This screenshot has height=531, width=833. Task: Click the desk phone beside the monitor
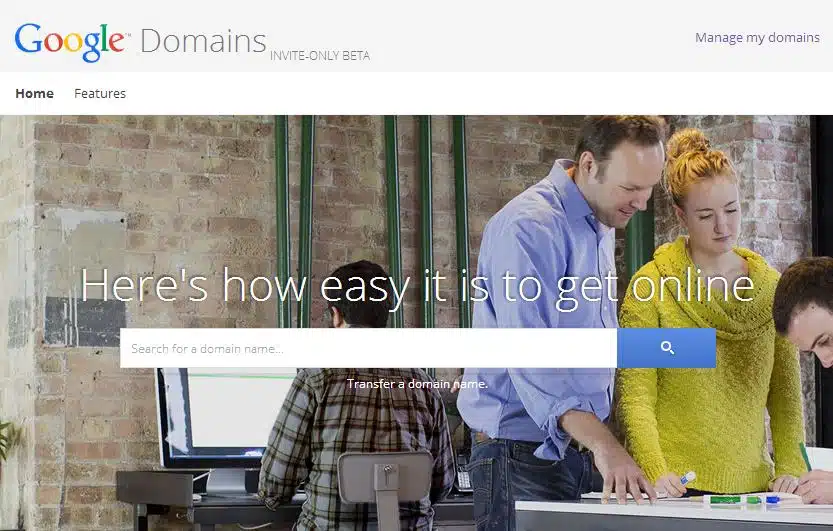click(x=464, y=479)
